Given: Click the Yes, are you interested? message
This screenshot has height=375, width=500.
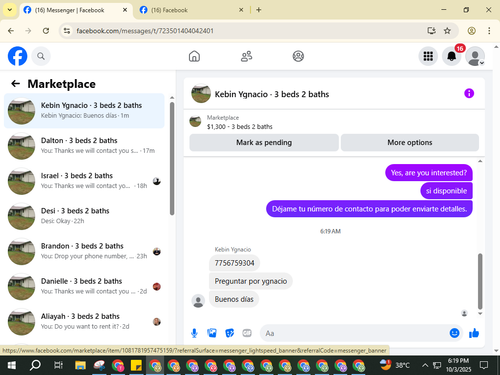Looking at the screenshot, I should pyautogui.click(x=429, y=173).
